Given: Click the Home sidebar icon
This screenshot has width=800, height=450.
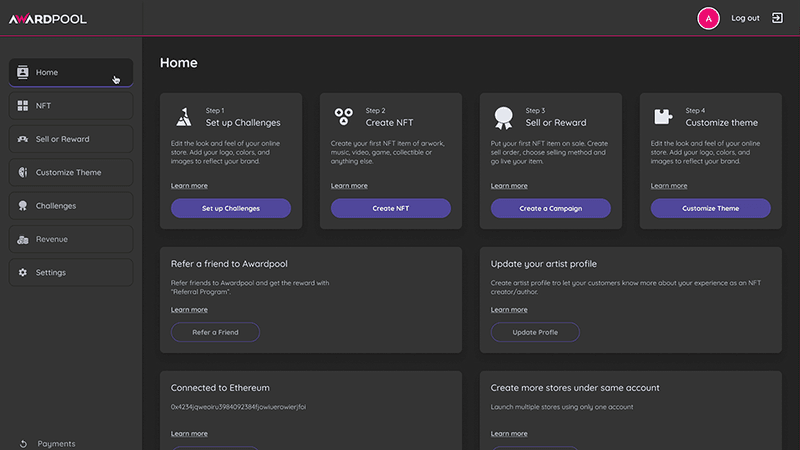Looking at the screenshot, I should [22, 72].
